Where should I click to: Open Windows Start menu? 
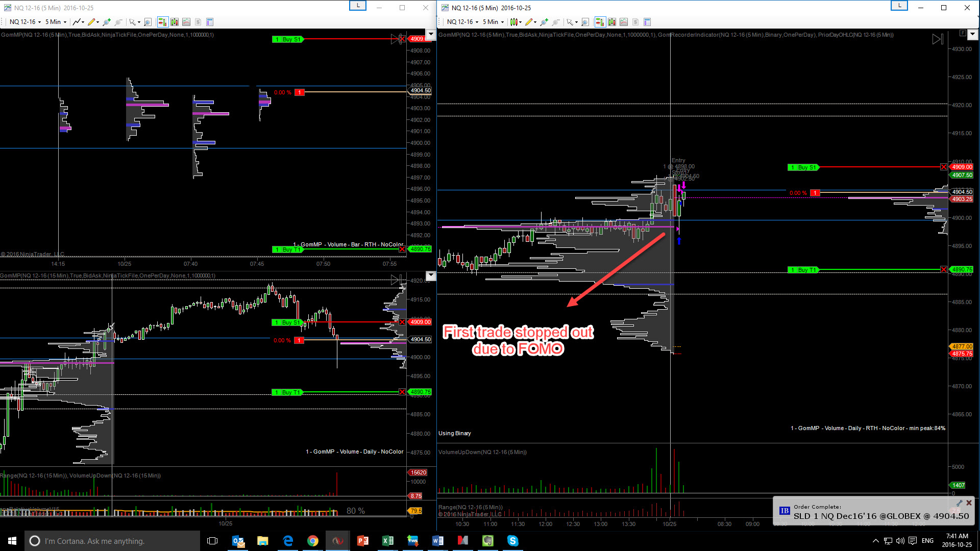[x=12, y=541]
